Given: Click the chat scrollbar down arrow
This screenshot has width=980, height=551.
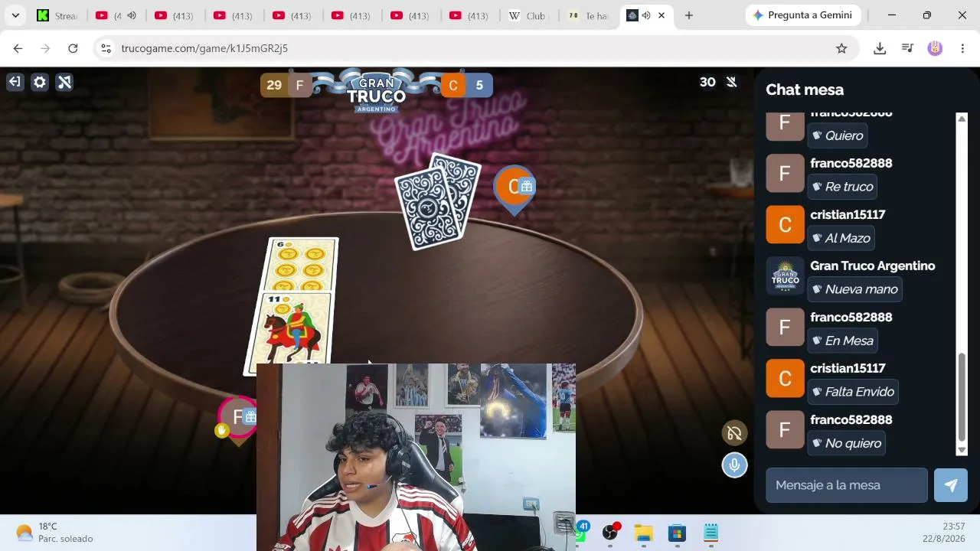Looking at the screenshot, I should [962, 450].
